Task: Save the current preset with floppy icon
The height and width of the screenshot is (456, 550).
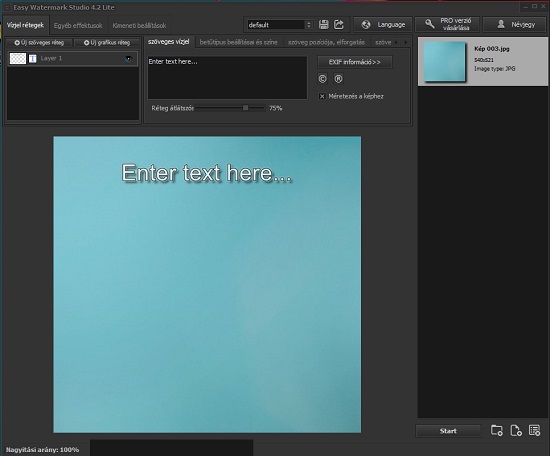Action: tap(323, 25)
